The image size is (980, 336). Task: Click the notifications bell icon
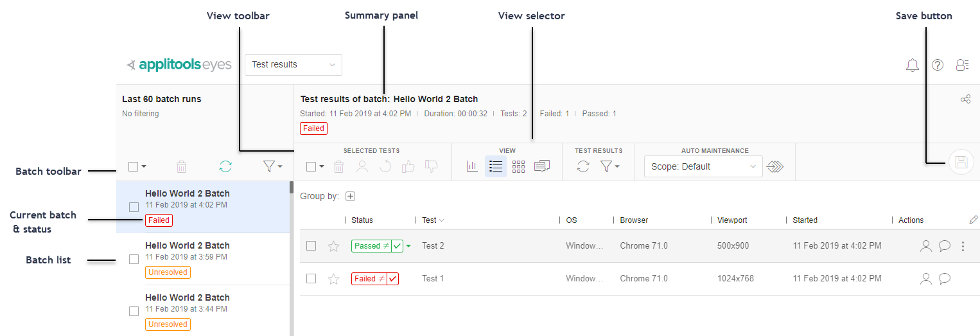point(912,65)
